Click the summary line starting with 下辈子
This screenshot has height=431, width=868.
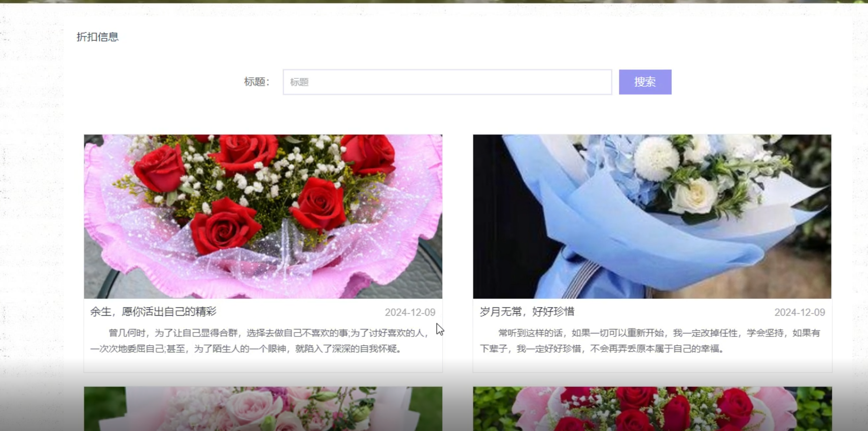(x=601, y=349)
